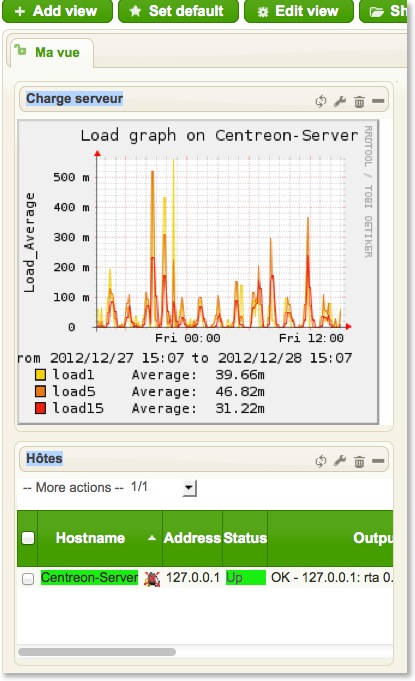
Task: Tick the Centreon-Server row checkbox
Action: tap(28, 579)
